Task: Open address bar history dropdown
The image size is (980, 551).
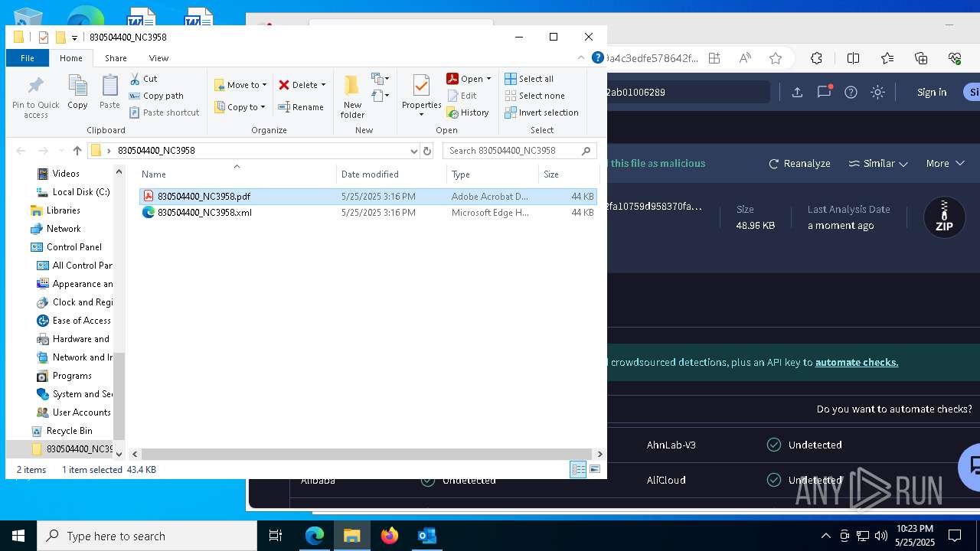Action: click(x=414, y=151)
